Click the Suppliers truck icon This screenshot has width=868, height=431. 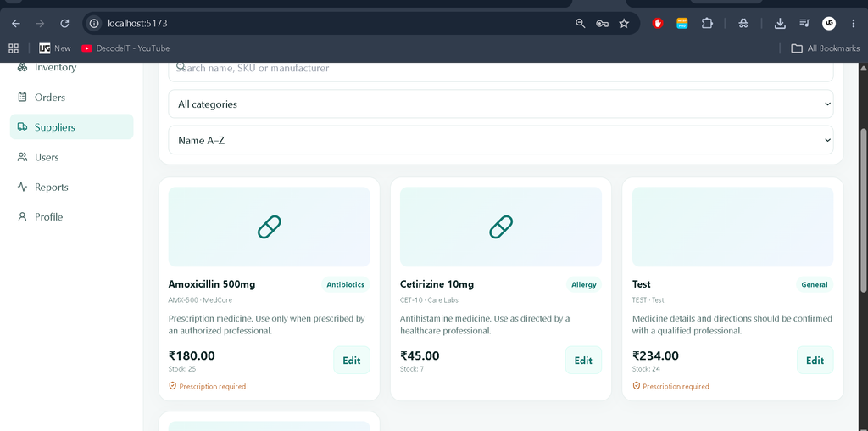coord(22,127)
